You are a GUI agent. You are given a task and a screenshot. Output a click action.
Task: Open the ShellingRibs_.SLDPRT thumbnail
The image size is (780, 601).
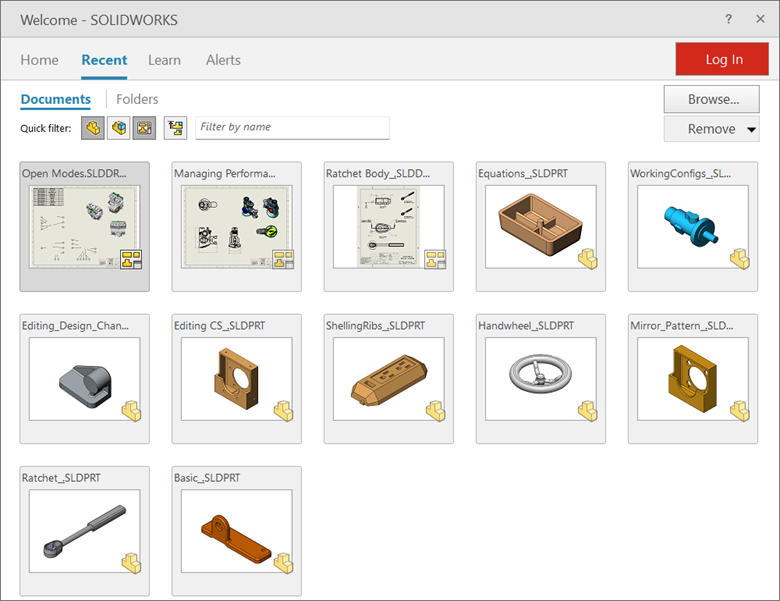[x=389, y=379]
